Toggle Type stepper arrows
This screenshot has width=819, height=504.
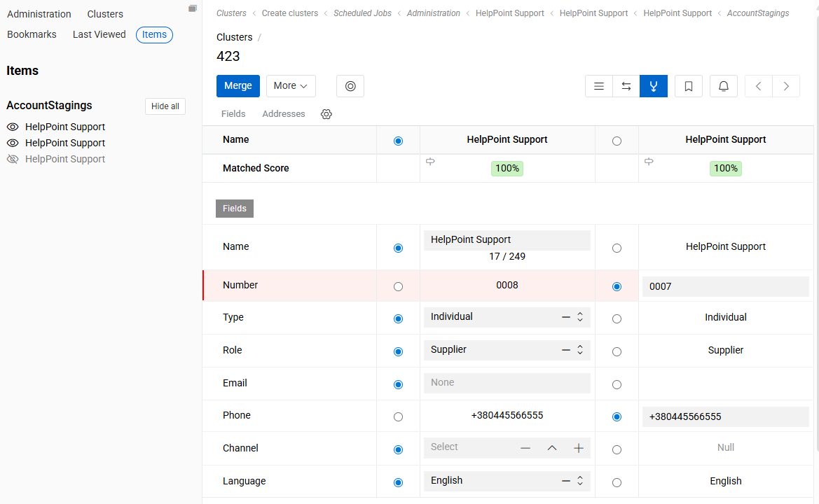coord(580,317)
